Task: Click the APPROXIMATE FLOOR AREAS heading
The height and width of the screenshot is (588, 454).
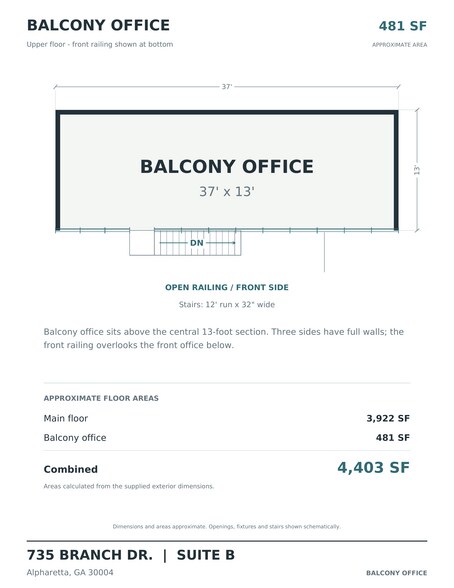Action: tap(101, 398)
